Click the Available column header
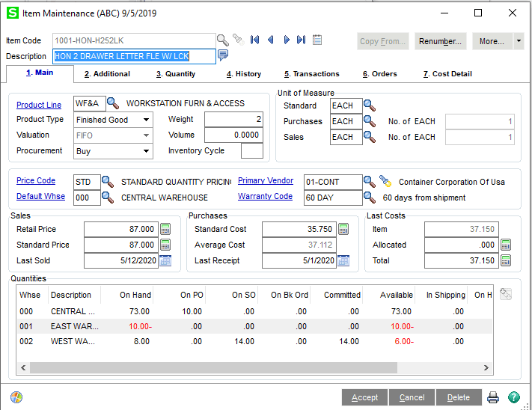This screenshot has height=410, width=532. 397,295
